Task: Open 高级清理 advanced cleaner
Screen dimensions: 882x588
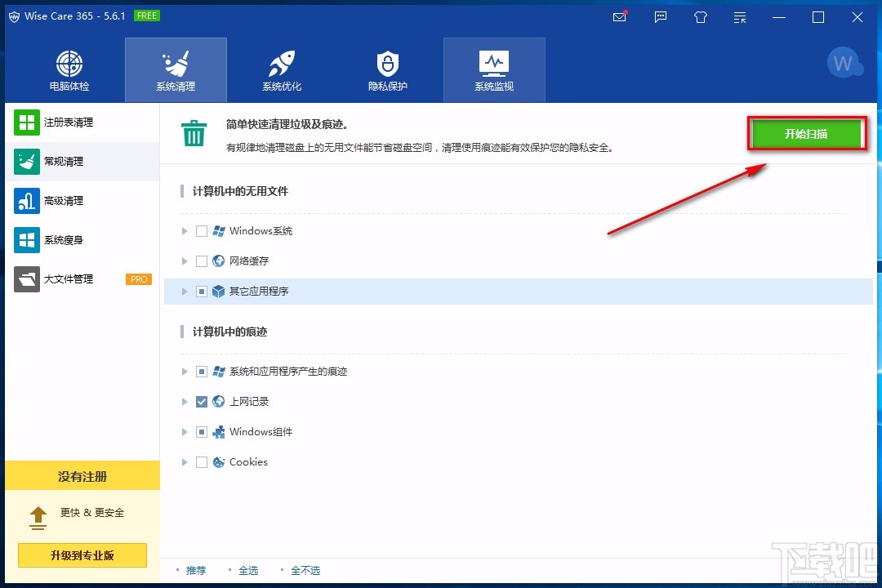Action: pyautogui.click(x=82, y=201)
